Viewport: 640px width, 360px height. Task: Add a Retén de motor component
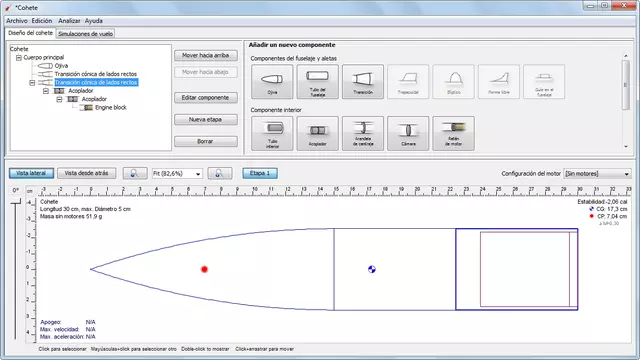click(453, 133)
